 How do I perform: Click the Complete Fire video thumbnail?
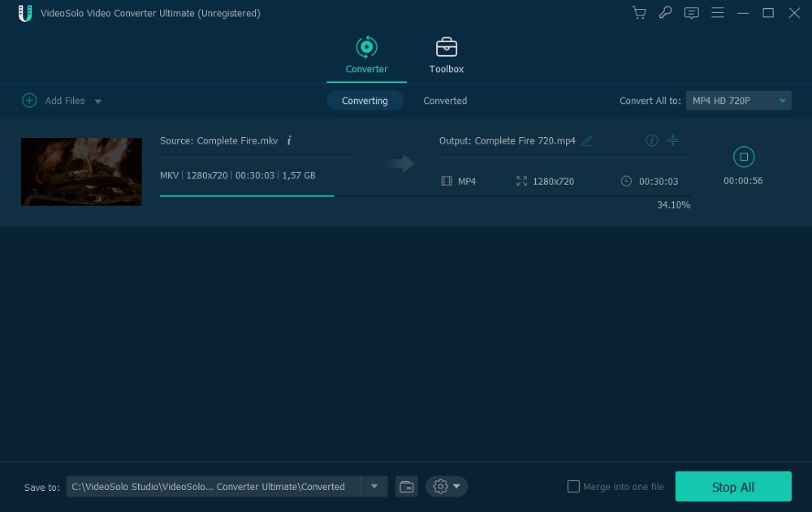pyautogui.click(x=81, y=171)
